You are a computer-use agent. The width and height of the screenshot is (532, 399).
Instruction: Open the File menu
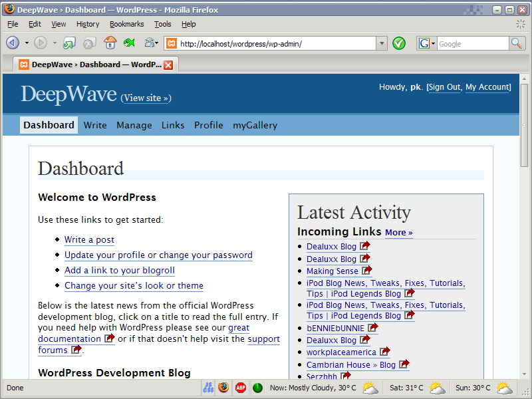tap(13, 24)
